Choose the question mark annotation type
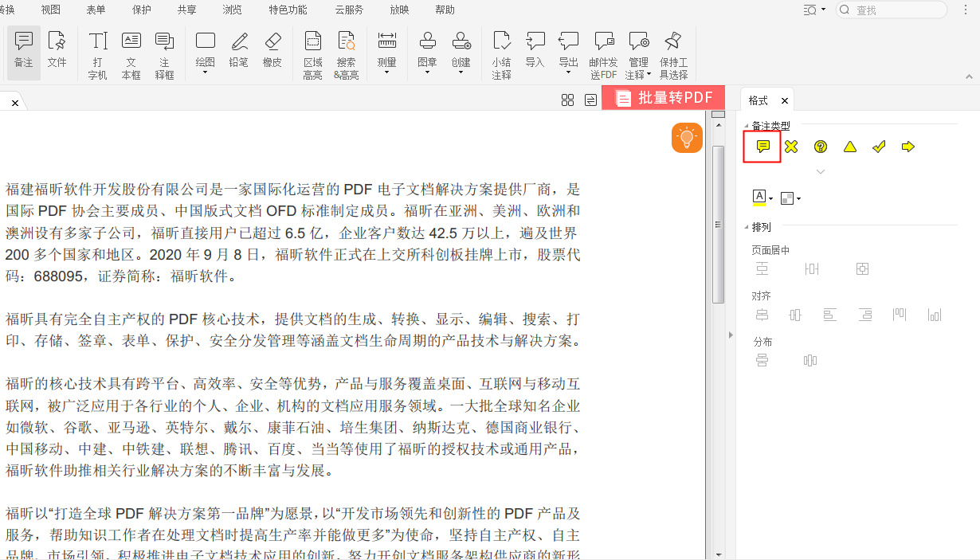 (x=820, y=147)
